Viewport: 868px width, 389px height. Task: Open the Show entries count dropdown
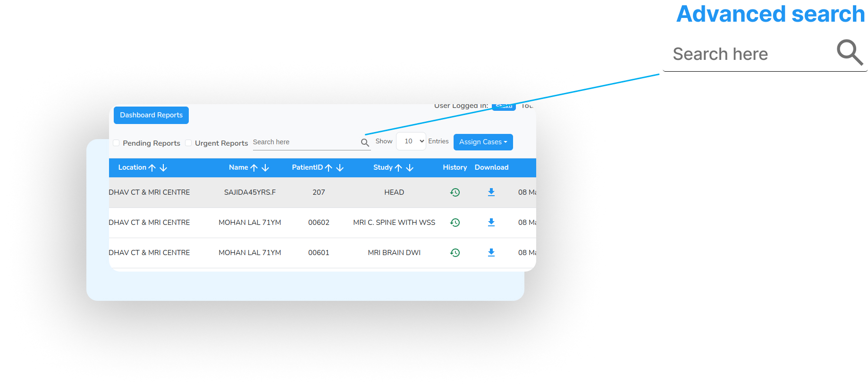point(411,141)
